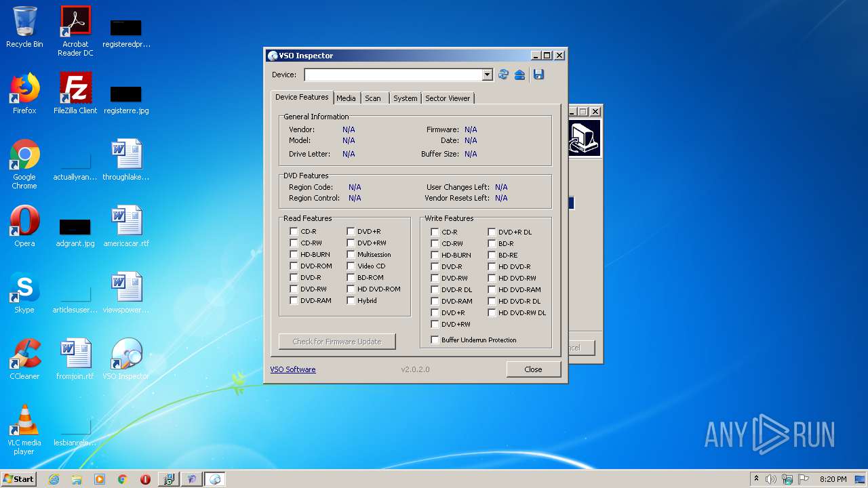Viewport: 868px width, 488px height.
Task: Open the System tab
Action: (x=406, y=98)
